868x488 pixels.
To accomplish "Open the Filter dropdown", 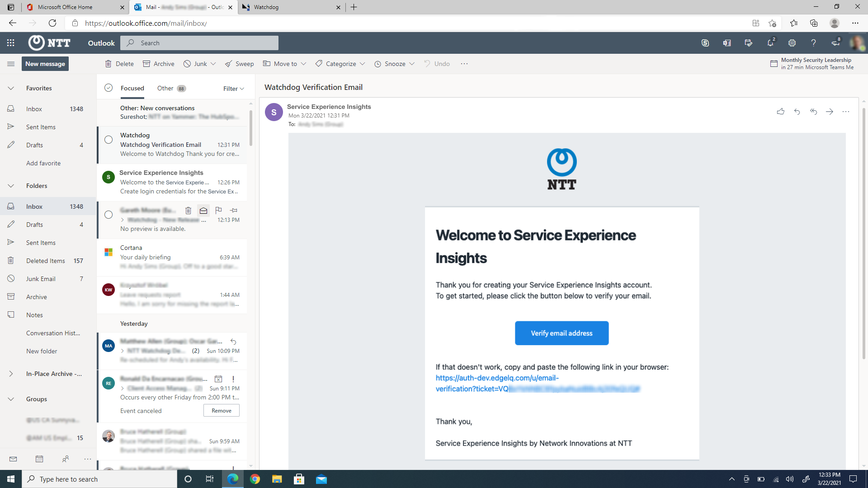I will point(234,89).
